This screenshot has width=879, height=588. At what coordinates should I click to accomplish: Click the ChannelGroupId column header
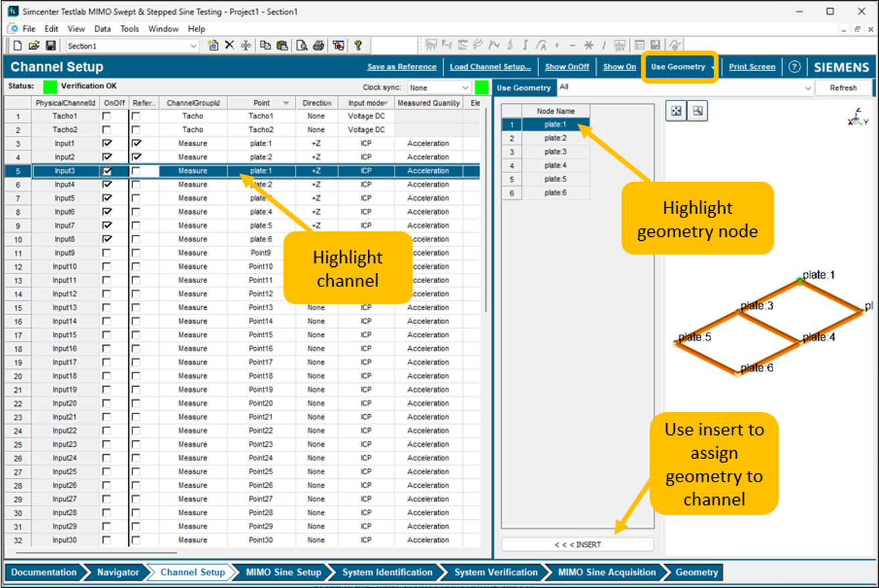[x=193, y=103]
